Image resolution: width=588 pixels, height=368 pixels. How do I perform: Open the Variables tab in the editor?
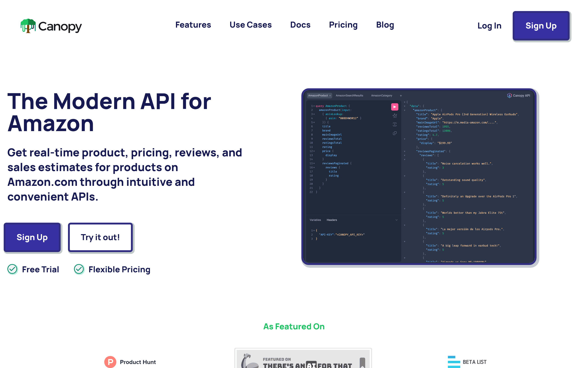click(x=315, y=220)
